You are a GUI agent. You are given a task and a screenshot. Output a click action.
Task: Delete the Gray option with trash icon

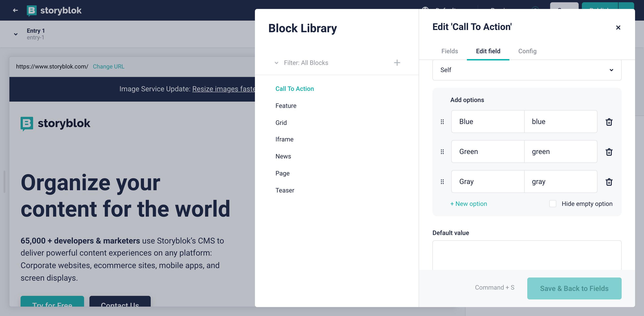pos(609,182)
